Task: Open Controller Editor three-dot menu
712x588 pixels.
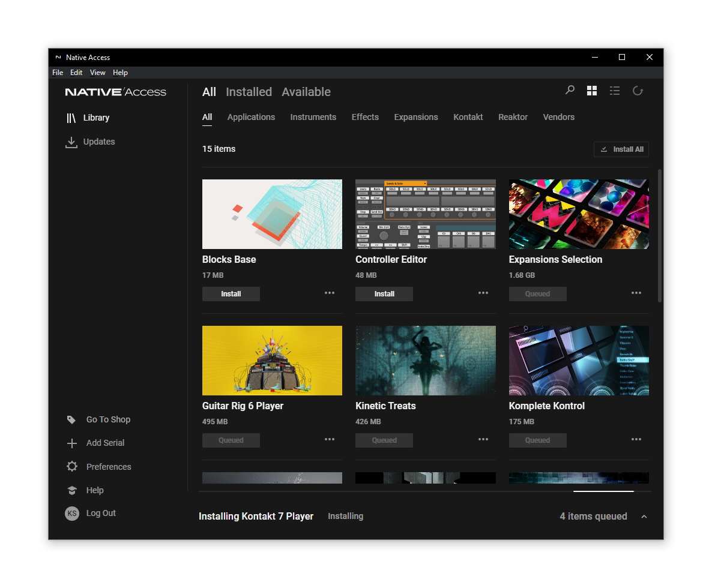Action: (483, 293)
